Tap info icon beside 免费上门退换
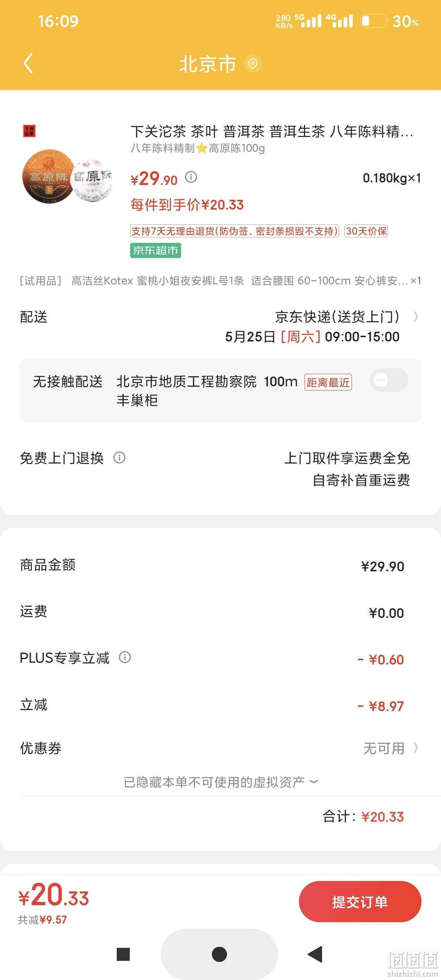 coord(120,457)
